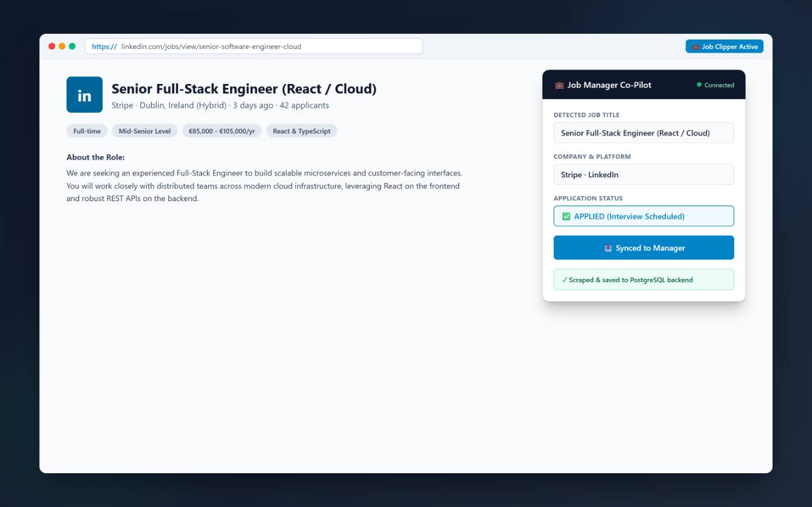Click the Job Clipper Active extension button
The image size is (812, 507).
click(724, 46)
